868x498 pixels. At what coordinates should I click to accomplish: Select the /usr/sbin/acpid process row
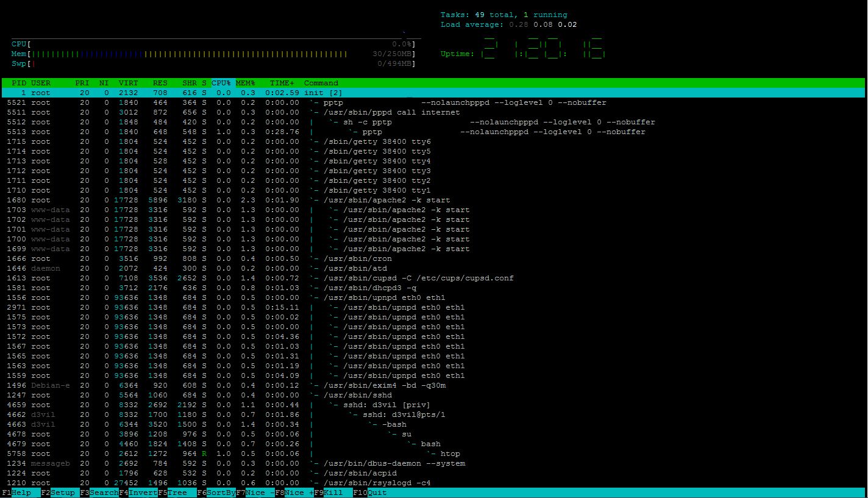pyautogui.click(x=433, y=473)
